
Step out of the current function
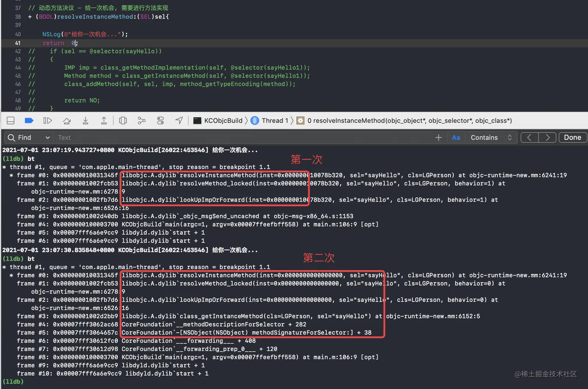pyautogui.click(x=104, y=120)
